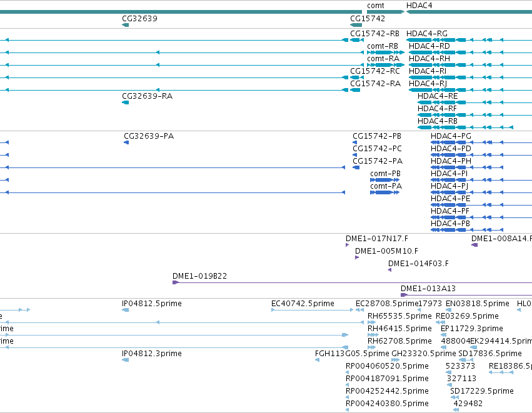
Task: Click the comt gene bar glyph
Action: coord(386,12)
